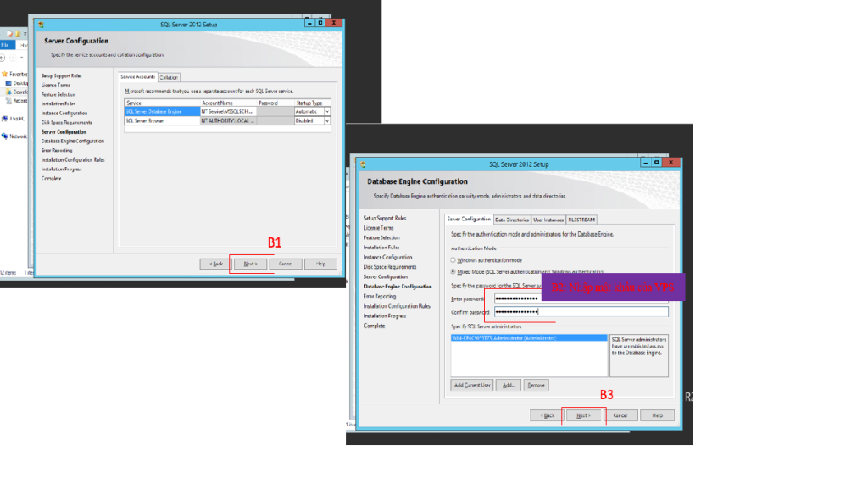Click Installation Configuration Rules step in Database Engine window
This screenshot has width=868, height=501.
[397, 306]
